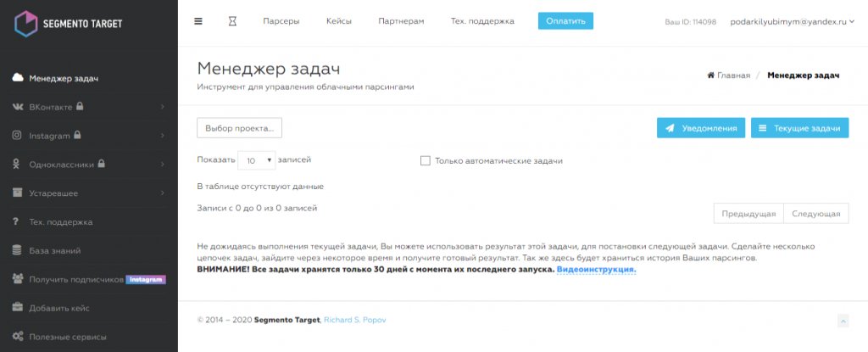Viewport: 868px width, 352px height.
Task: Click the cloud icon beside Менеджер задач
Action: [18, 77]
